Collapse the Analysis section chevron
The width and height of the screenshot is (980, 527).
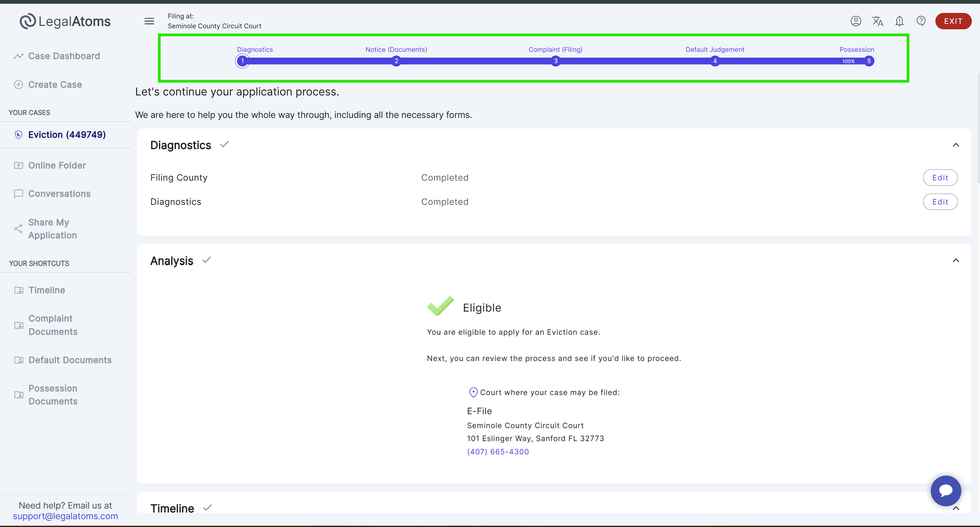(x=955, y=261)
